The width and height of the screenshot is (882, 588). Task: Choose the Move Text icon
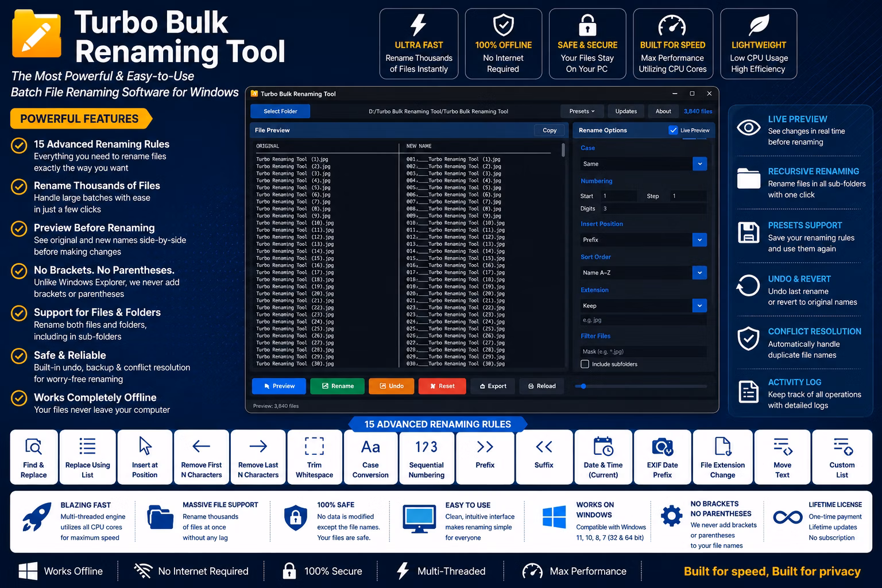tap(783, 446)
